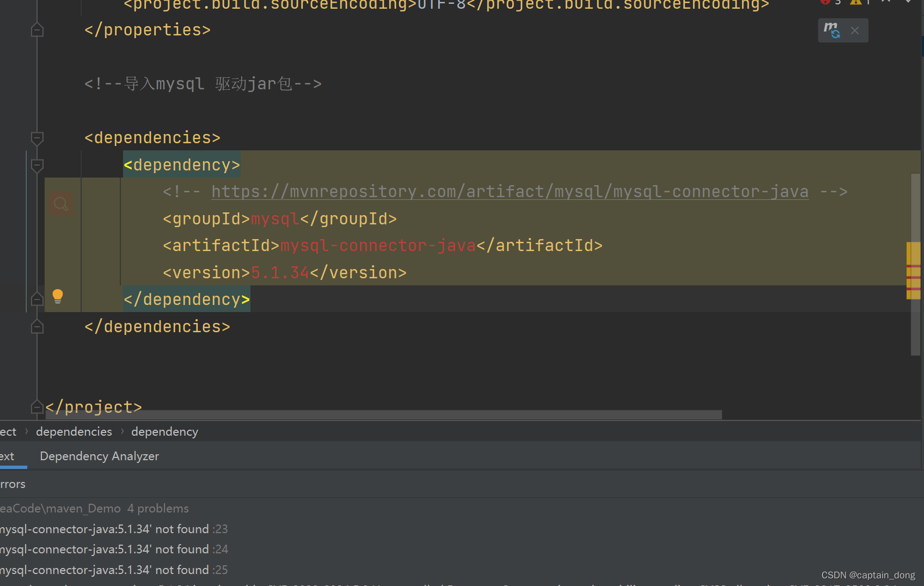Click the magnifier icon on the highlighted block
Screen dimensions: 924x586
coord(61,203)
